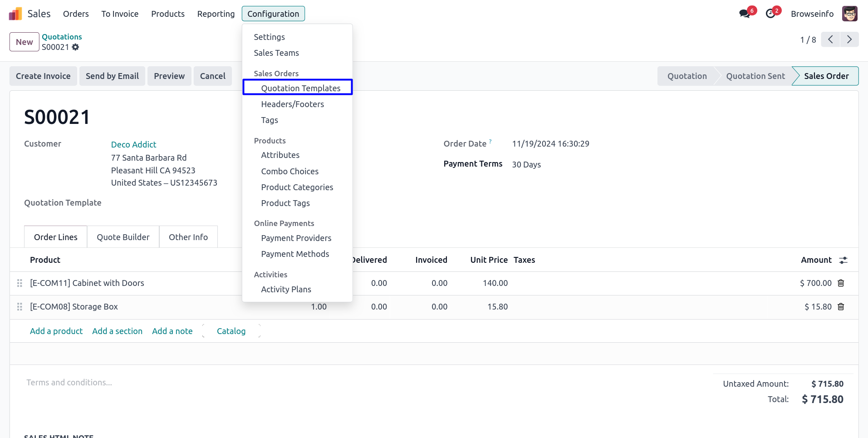Switch to the Other Info tab
The image size is (868, 438).
click(x=188, y=237)
